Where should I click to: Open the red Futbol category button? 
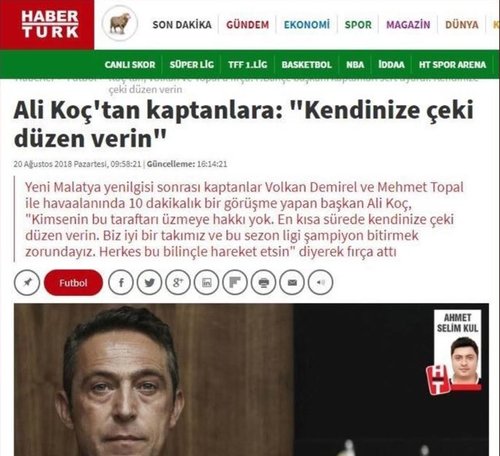coord(73,283)
